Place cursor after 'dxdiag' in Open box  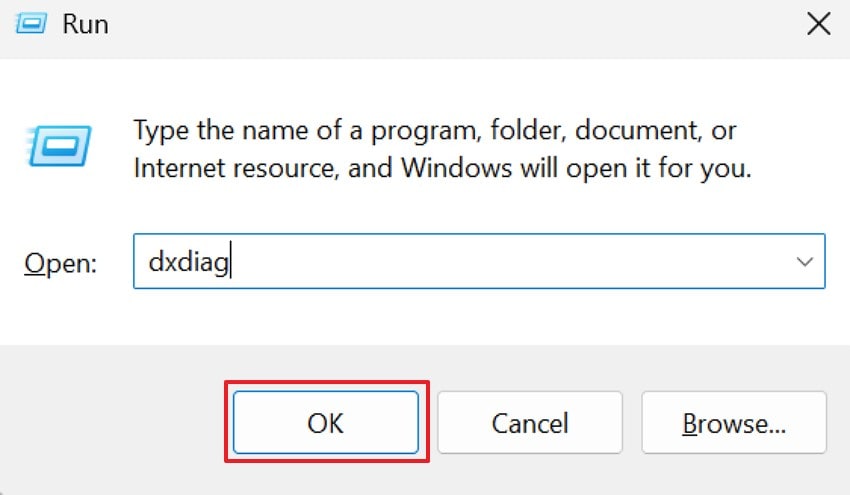232,262
